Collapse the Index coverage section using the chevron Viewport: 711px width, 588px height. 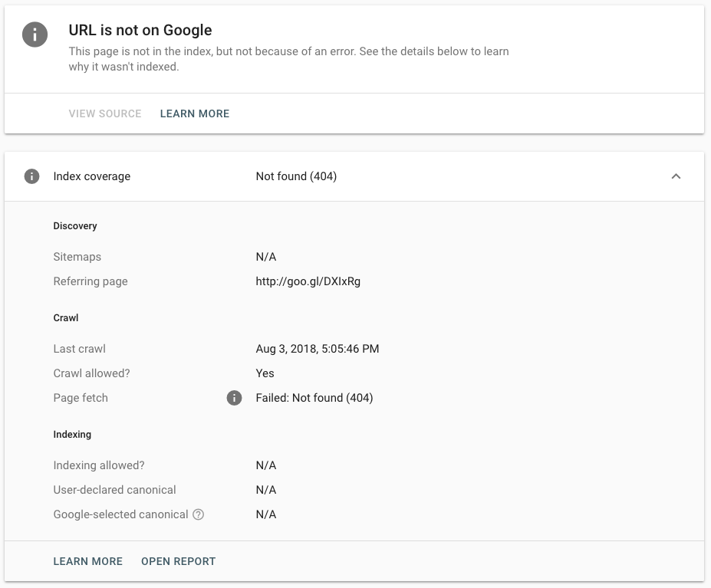676,176
